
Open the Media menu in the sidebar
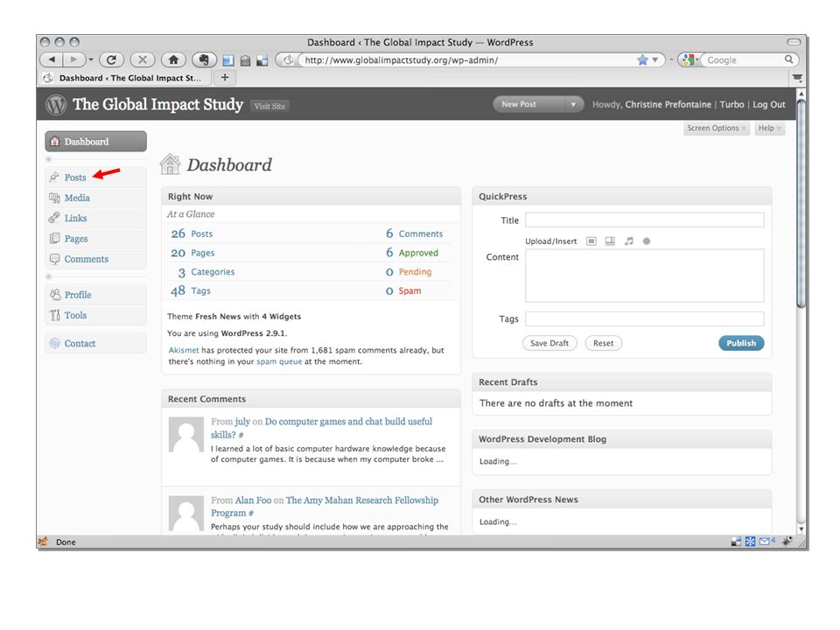(x=77, y=198)
